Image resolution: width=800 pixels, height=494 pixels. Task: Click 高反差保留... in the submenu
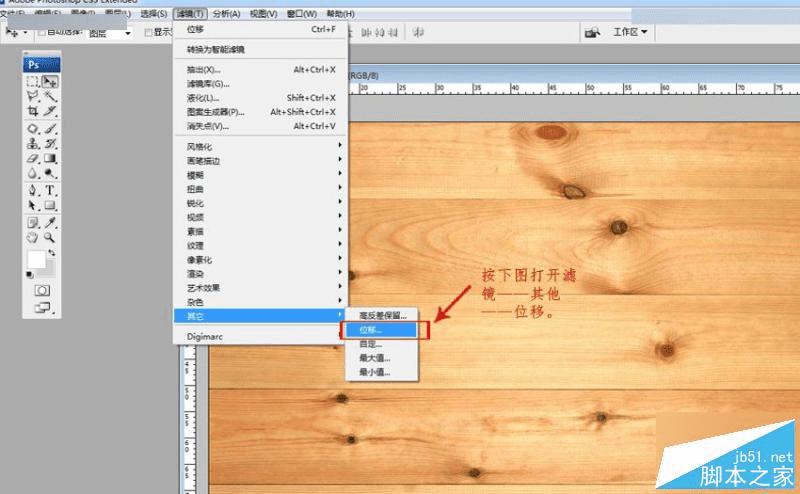coord(383,315)
